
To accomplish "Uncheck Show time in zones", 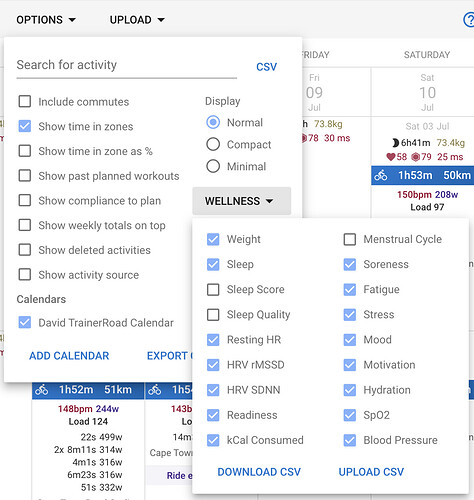I will tap(25, 126).
